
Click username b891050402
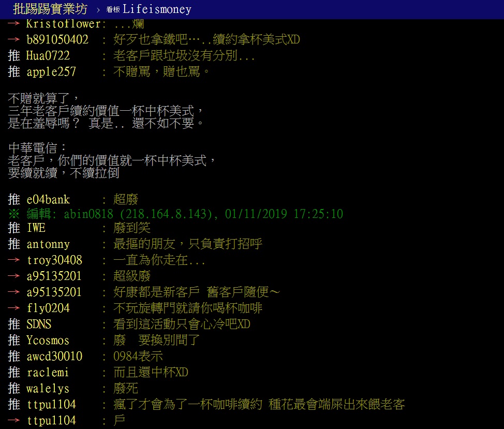click(57, 39)
